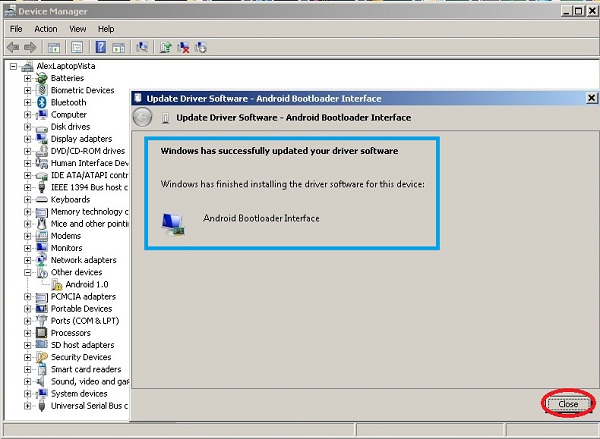The height and width of the screenshot is (439, 600).
Task: Close the Update Driver Software dialog with X
Action: tap(591, 98)
